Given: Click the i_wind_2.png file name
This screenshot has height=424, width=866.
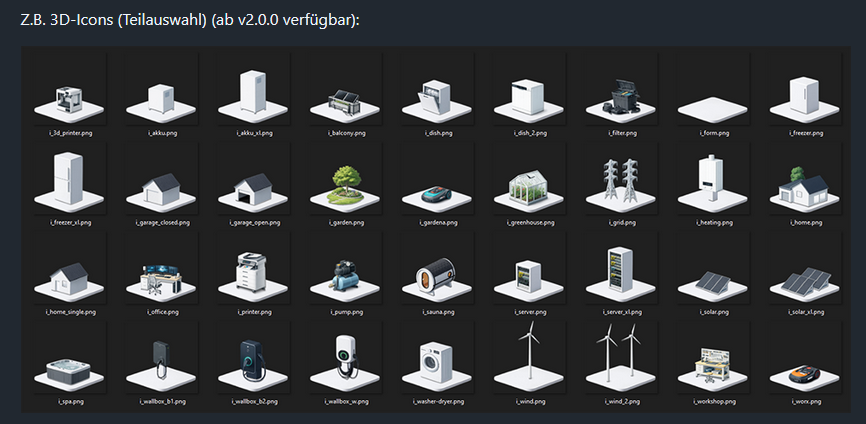Looking at the screenshot, I should (622, 402).
